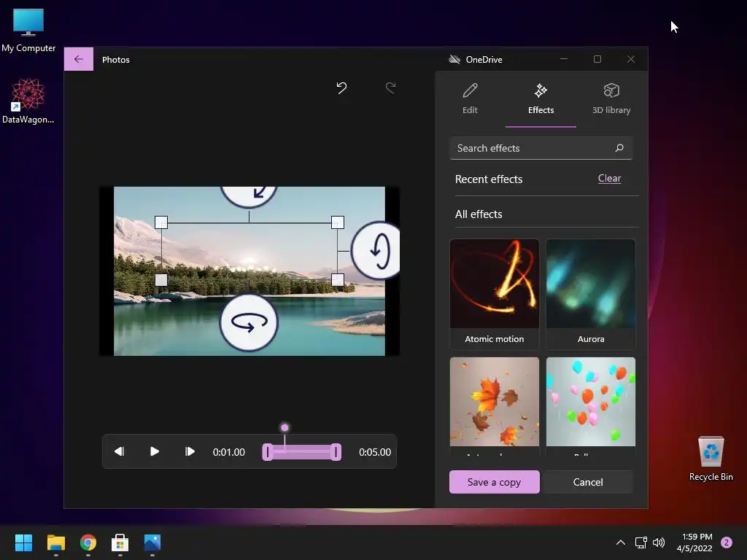747x560 pixels.
Task: Choose the autumn leaves effect thumbnail
Action: [495, 402]
